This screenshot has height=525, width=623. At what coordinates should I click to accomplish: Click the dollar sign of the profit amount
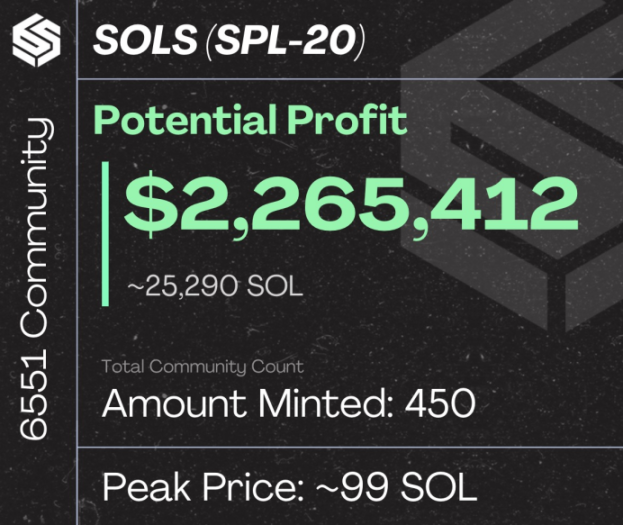[x=150, y=205]
